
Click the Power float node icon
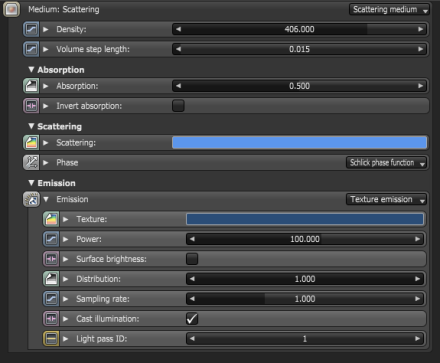[x=51, y=239]
